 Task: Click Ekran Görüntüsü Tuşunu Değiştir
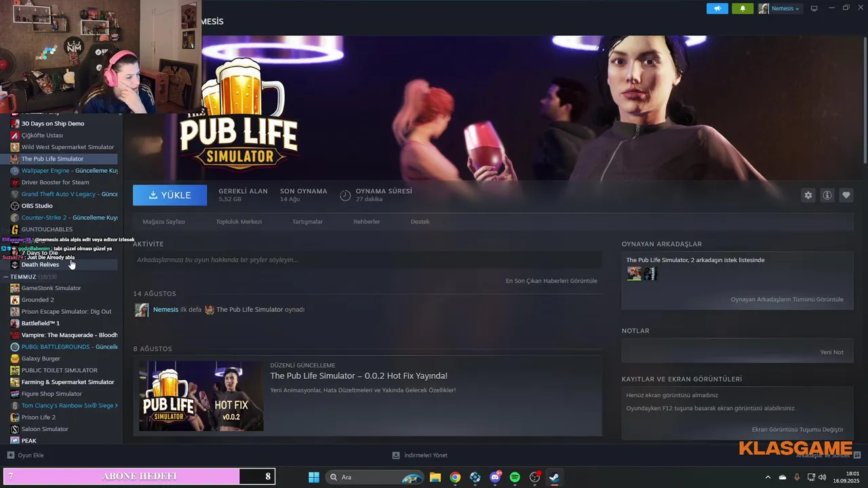(x=797, y=430)
